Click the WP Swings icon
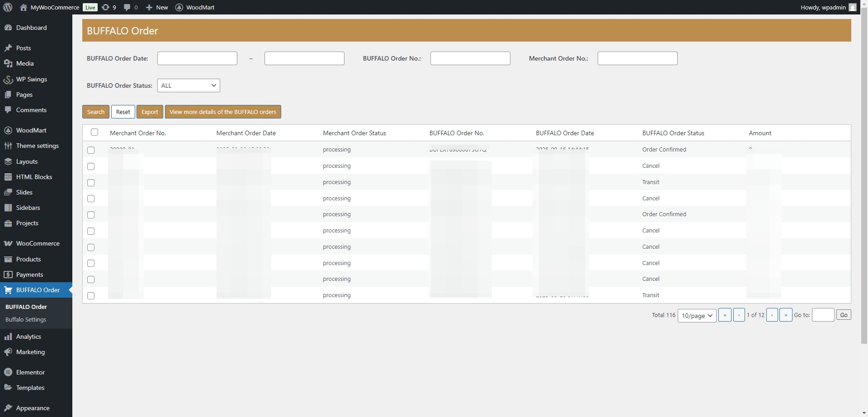 pyautogui.click(x=8, y=79)
